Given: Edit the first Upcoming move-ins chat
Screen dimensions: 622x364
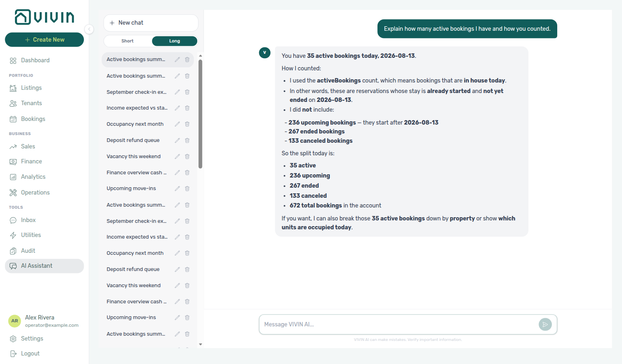Looking at the screenshot, I should (177, 188).
